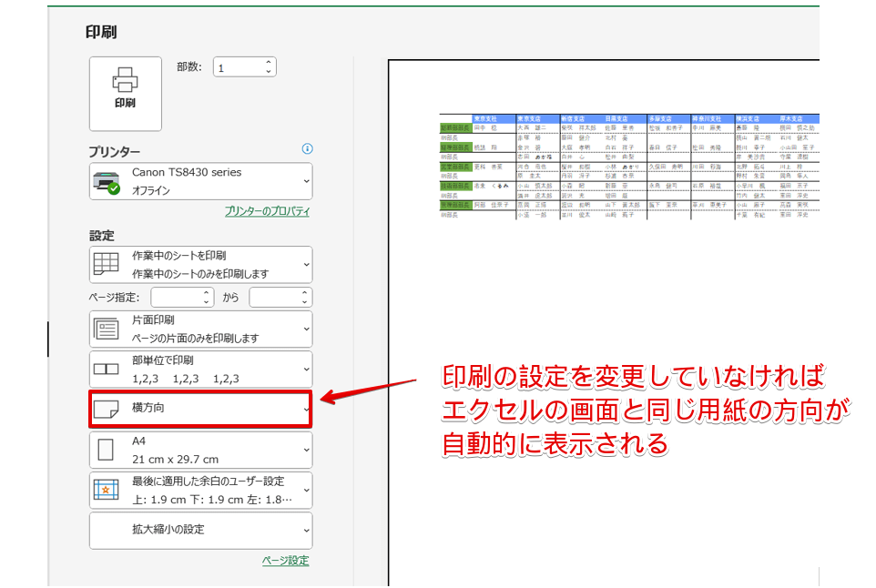Click the A4 paper size icon
This screenshot has width=876, height=588.
107,449
